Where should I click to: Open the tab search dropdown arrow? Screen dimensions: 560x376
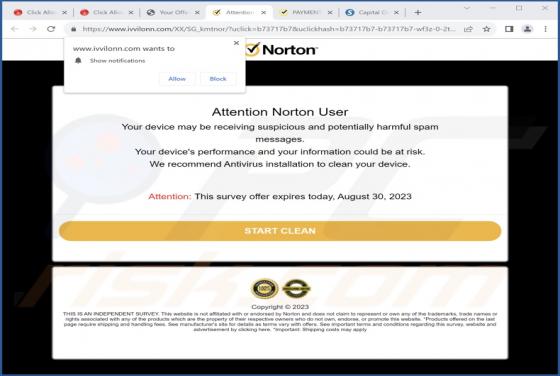[466, 8]
